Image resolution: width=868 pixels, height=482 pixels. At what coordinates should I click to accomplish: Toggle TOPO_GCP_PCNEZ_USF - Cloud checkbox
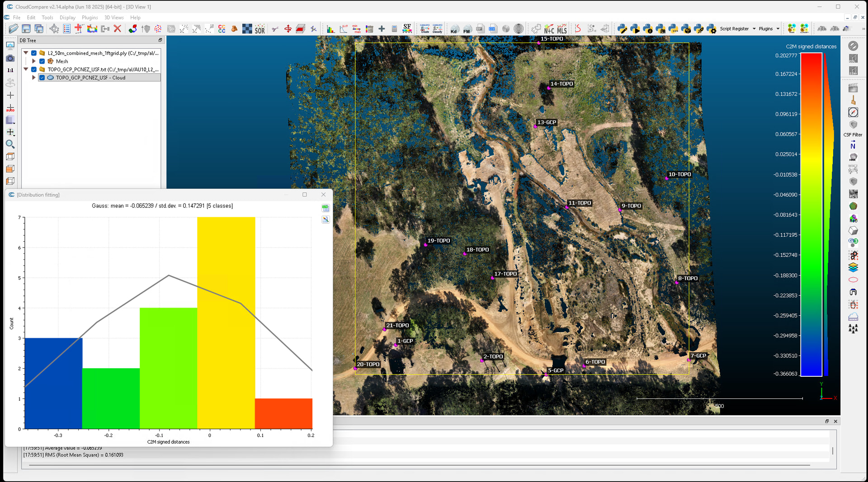click(42, 78)
